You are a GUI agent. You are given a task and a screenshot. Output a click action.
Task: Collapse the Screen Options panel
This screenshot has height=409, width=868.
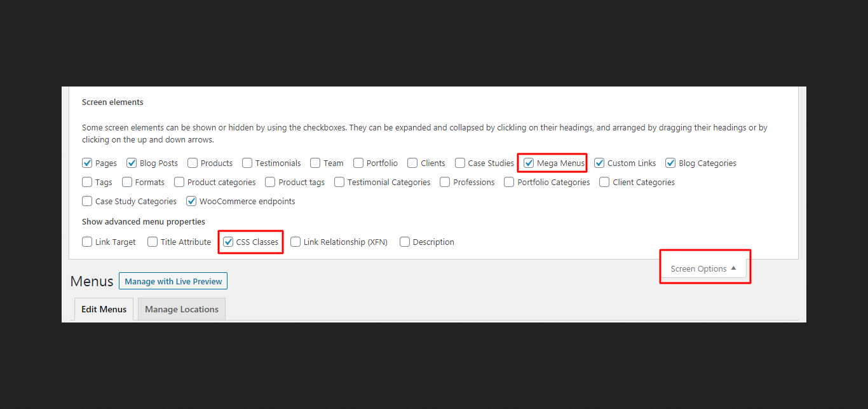703,268
